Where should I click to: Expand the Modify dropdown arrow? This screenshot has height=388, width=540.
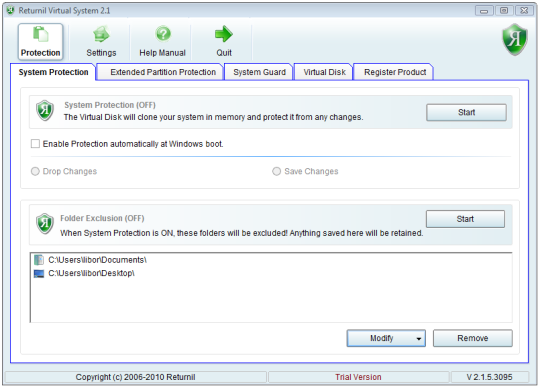(x=419, y=338)
